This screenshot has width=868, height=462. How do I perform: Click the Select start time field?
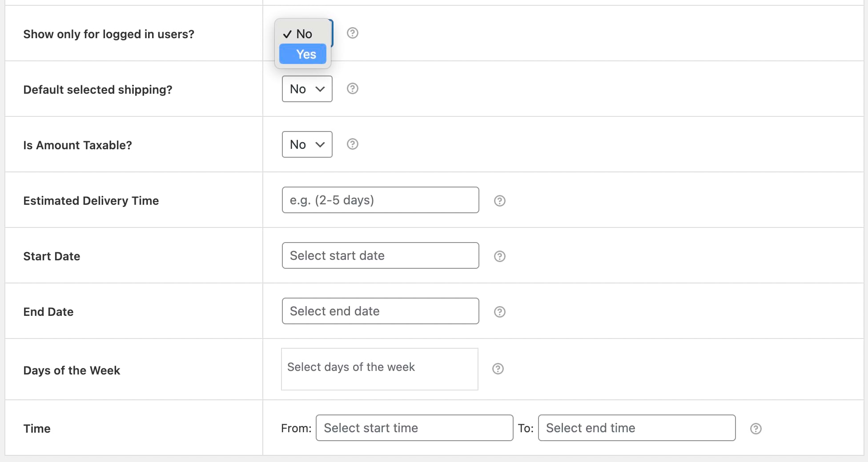(x=414, y=428)
